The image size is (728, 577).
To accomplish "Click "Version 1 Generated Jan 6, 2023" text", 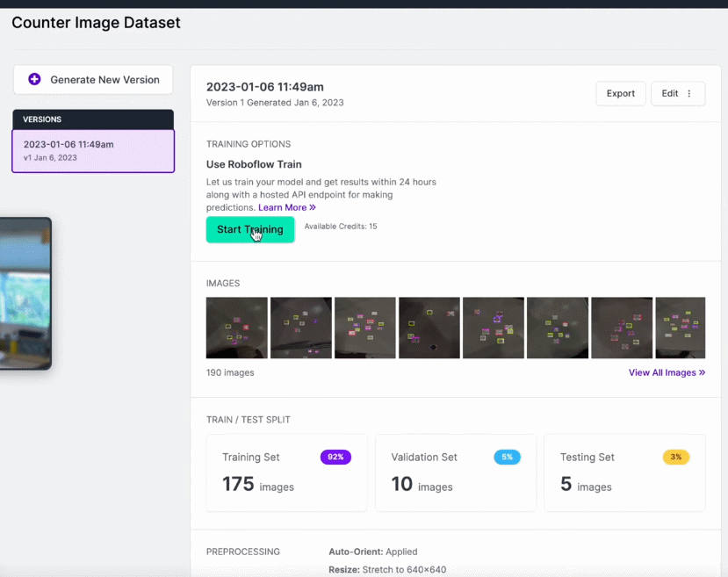I will (x=275, y=103).
